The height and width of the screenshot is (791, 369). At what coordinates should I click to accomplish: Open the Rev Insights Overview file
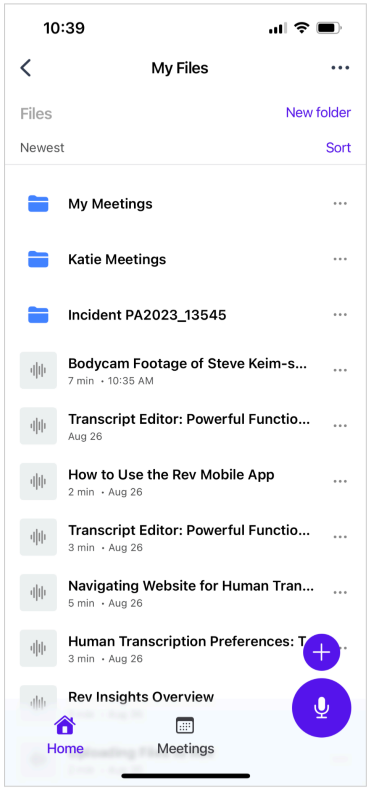(141, 697)
